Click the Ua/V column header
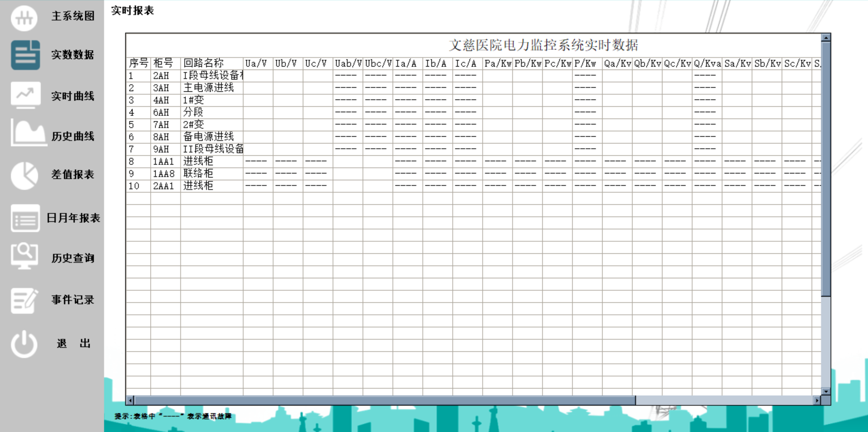This screenshot has height=432, width=868. coord(257,64)
